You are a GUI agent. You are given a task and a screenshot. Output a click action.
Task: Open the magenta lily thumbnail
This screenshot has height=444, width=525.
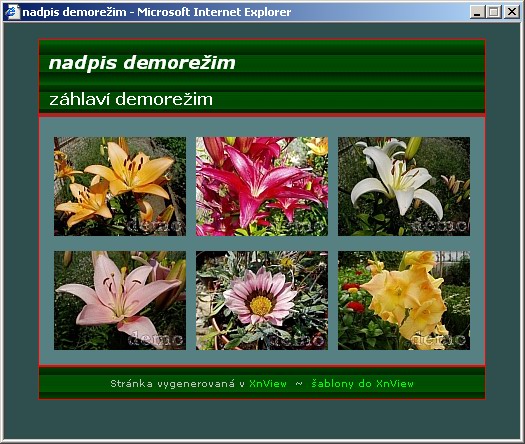(x=262, y=187)
